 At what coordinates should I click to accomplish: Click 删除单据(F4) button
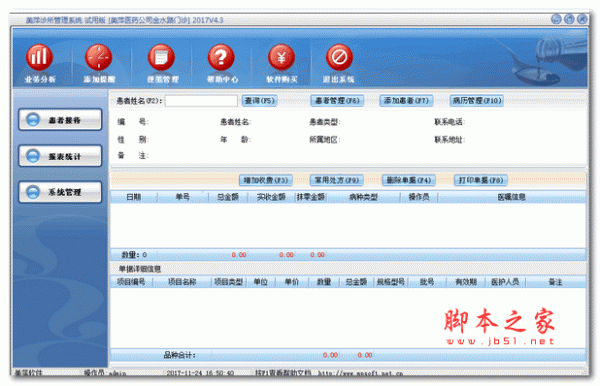pos(409,180)
